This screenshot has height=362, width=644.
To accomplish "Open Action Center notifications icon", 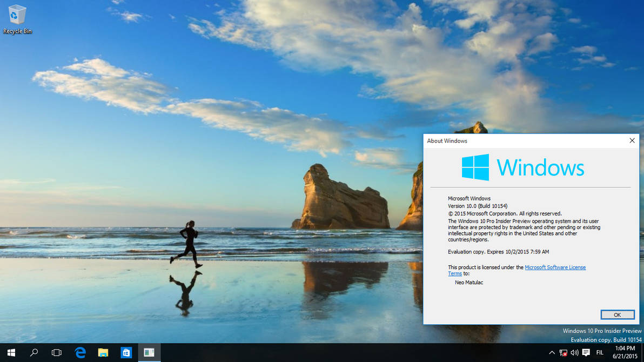I will click(x=586, y=353).
